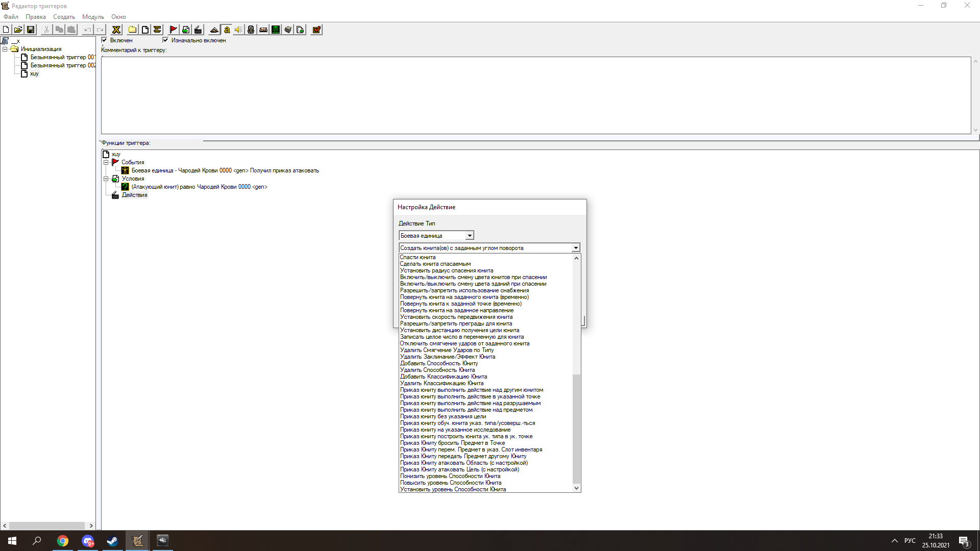Open the Terrain editor mountain icon
This screenshot has height=551, width=980.
[x=214, y=30]
